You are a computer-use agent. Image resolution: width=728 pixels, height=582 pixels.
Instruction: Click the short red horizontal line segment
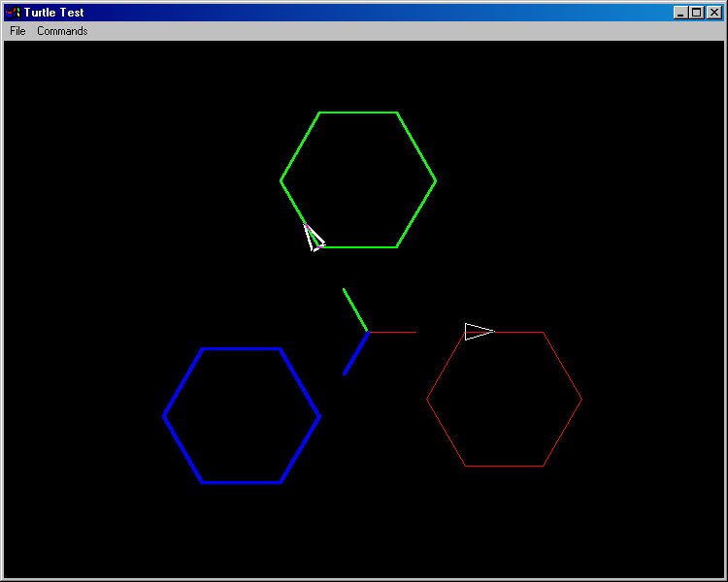(393, 332)
